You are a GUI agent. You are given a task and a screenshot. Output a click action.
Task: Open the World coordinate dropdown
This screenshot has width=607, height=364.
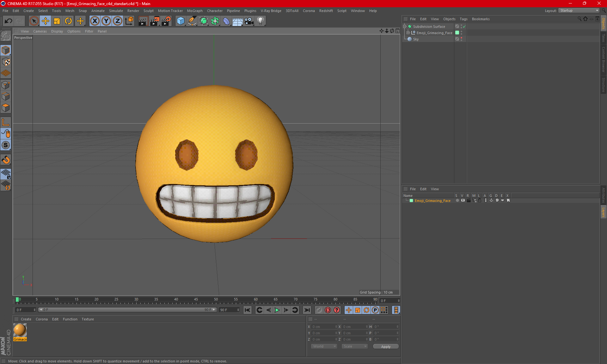(x=324, y=346)
